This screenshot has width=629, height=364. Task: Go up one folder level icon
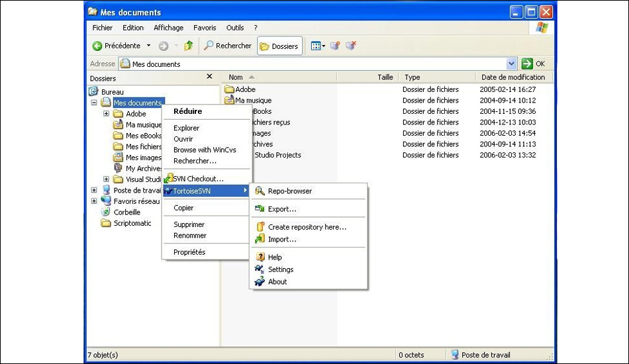189,46
